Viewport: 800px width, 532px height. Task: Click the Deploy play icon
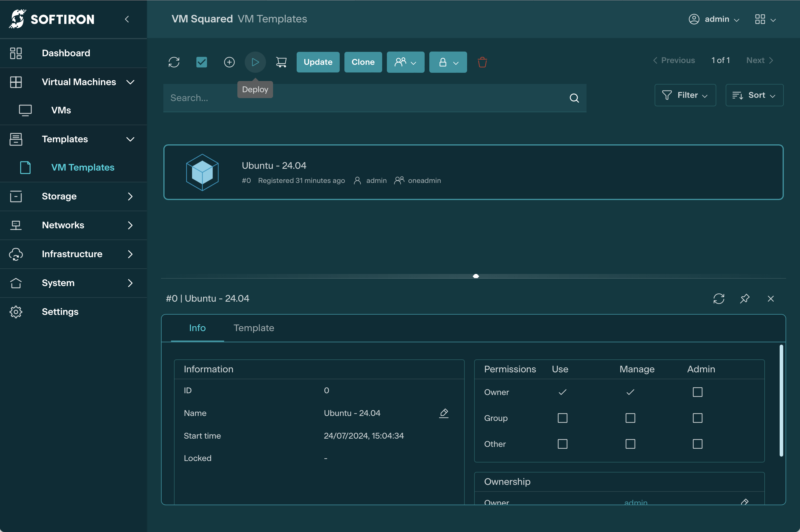[255, 62]
